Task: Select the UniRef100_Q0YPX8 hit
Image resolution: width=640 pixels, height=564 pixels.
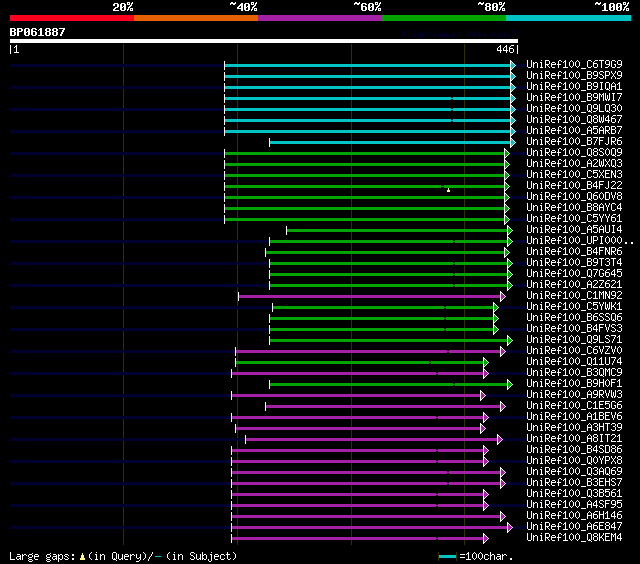Action: tap(574, 461)
